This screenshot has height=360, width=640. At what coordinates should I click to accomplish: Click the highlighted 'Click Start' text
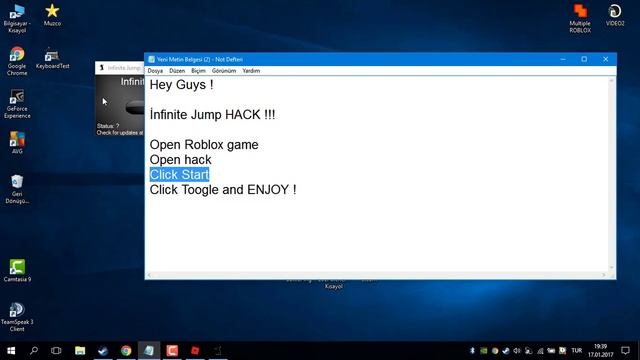(179, 175)
